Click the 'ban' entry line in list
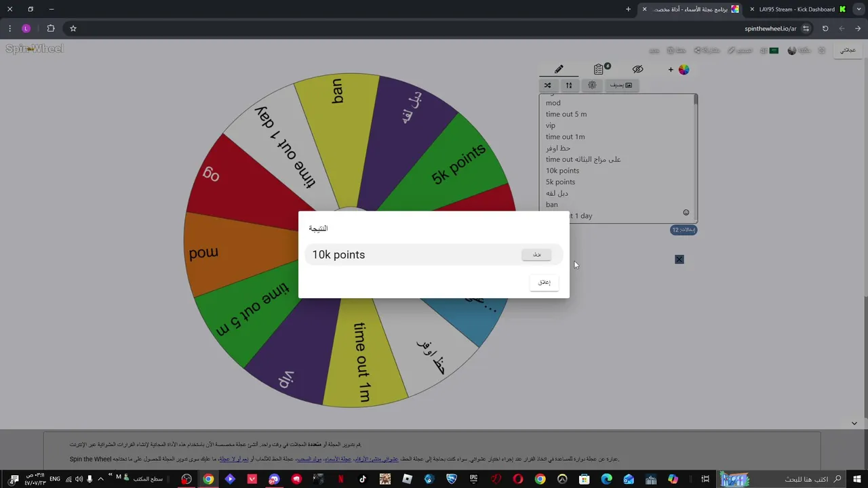Viewport: 868px width, 488px height. [552, 205]
